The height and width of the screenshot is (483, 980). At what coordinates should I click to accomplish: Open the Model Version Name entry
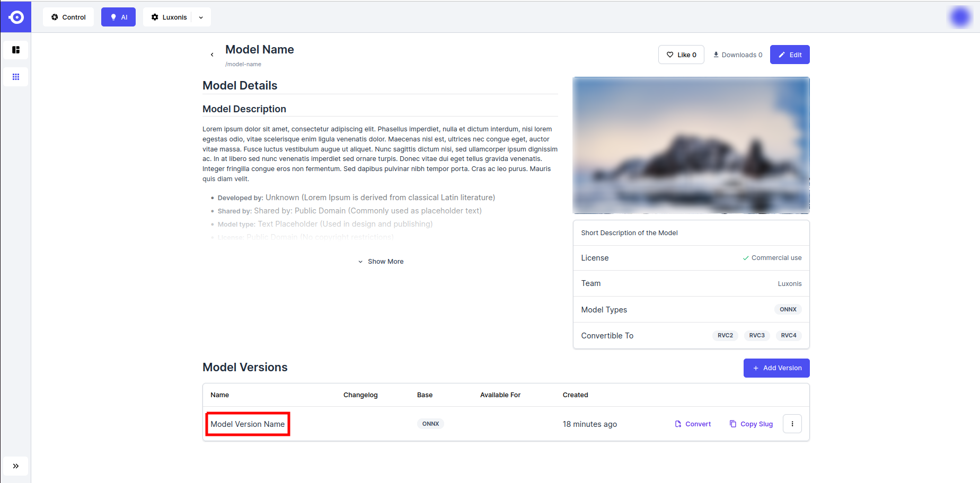click(x=248, y=424)
